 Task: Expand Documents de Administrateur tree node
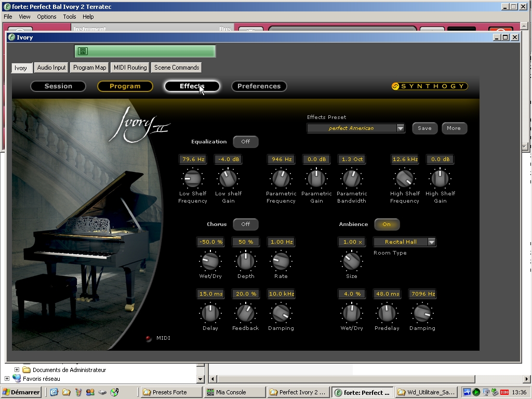[x=17, y=369]
